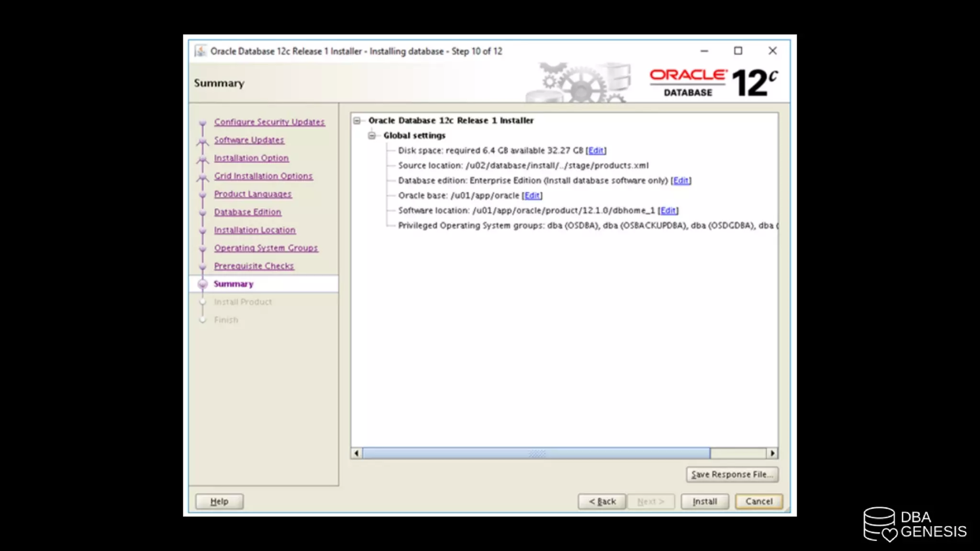Open the Prerequisite Checks step
980x551 pixels.
click(x=254, y=266)
